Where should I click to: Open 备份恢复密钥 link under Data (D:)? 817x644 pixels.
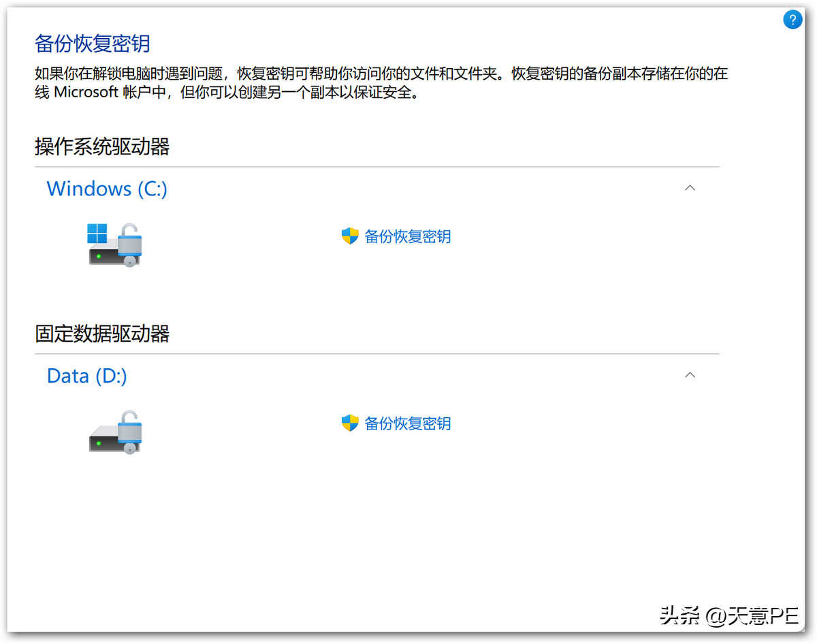pyautogui.click(x=407, y=423)
